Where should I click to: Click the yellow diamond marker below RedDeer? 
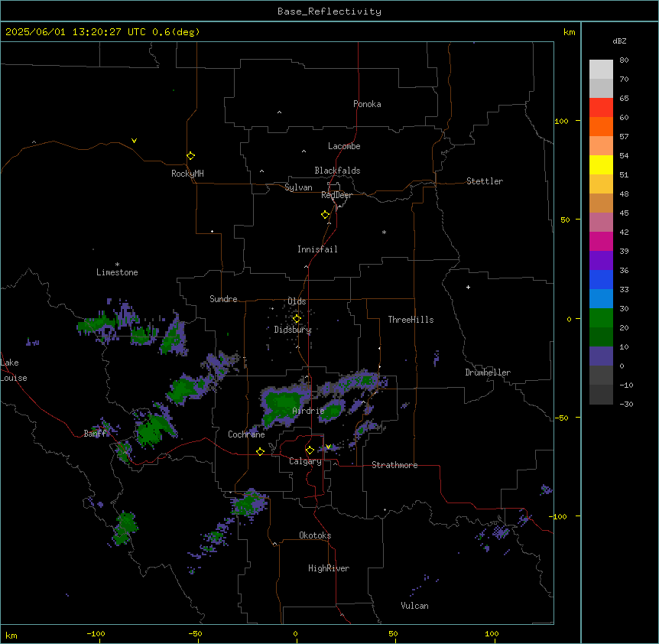pyautogui.click(x=326, y=215)
